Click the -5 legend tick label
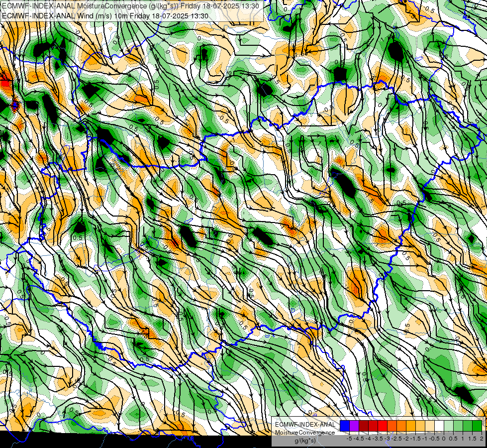Image resolution: width=487 pixels, height=448 pixels. (x=349, y=439)
